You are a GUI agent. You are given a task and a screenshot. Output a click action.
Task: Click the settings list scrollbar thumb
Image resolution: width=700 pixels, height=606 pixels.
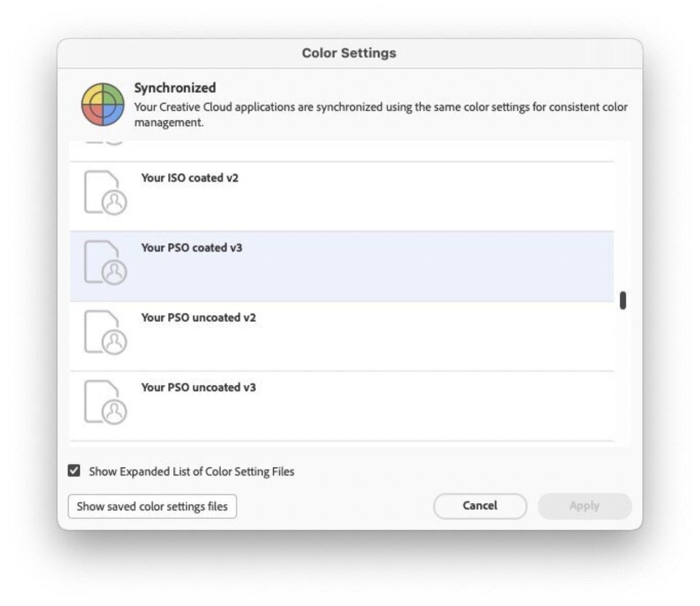pyautogui.click(x=622, y=300)
